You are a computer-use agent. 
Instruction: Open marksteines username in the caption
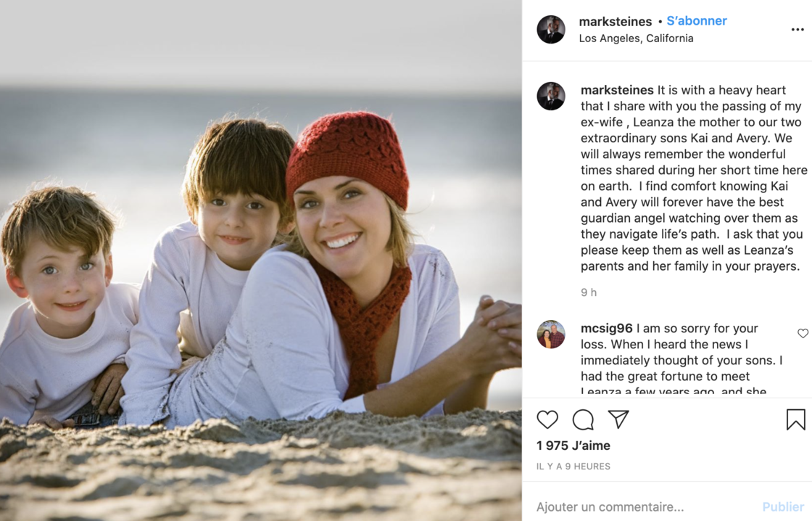tap(617, 90)
